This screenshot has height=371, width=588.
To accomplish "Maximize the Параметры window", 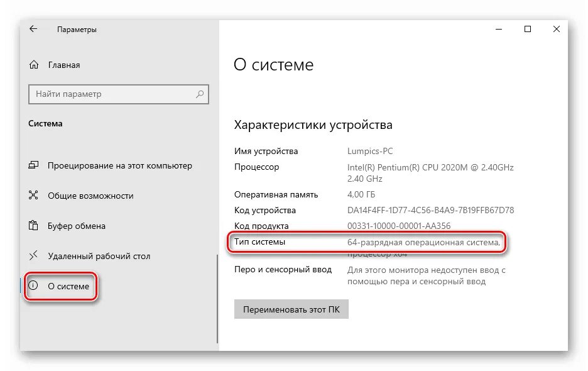I will tap(527, 29).
